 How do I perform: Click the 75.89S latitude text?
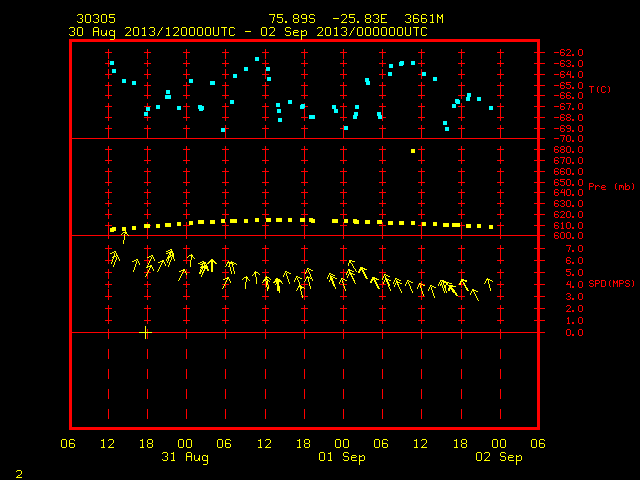tap(292, 19)
